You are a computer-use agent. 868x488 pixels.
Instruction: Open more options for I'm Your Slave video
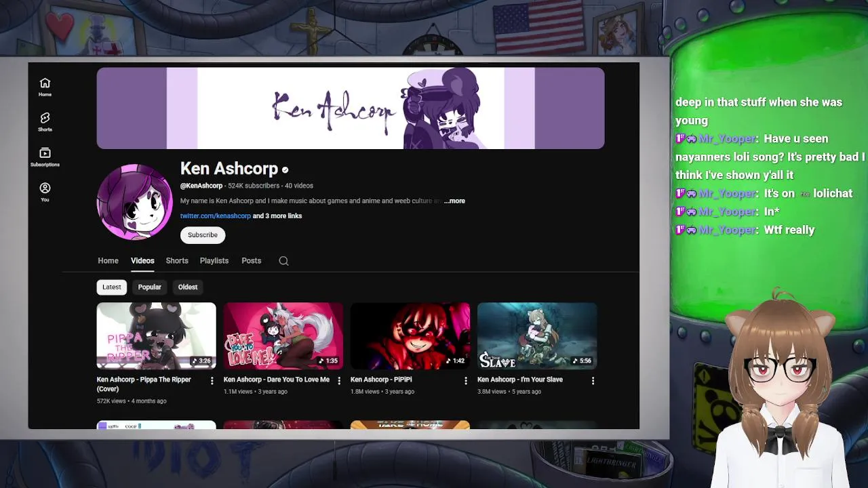[x=593, y=381]
